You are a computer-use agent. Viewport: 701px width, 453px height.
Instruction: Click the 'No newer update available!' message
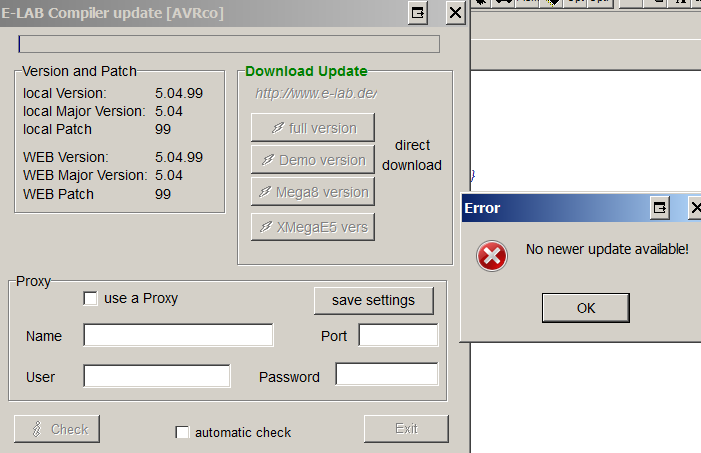(607, 249)
